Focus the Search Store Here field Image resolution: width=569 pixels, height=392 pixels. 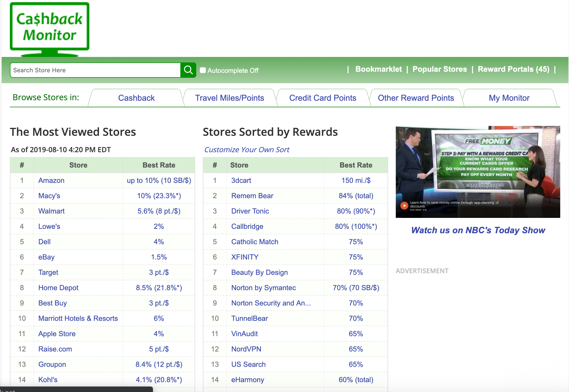point(95,70)
